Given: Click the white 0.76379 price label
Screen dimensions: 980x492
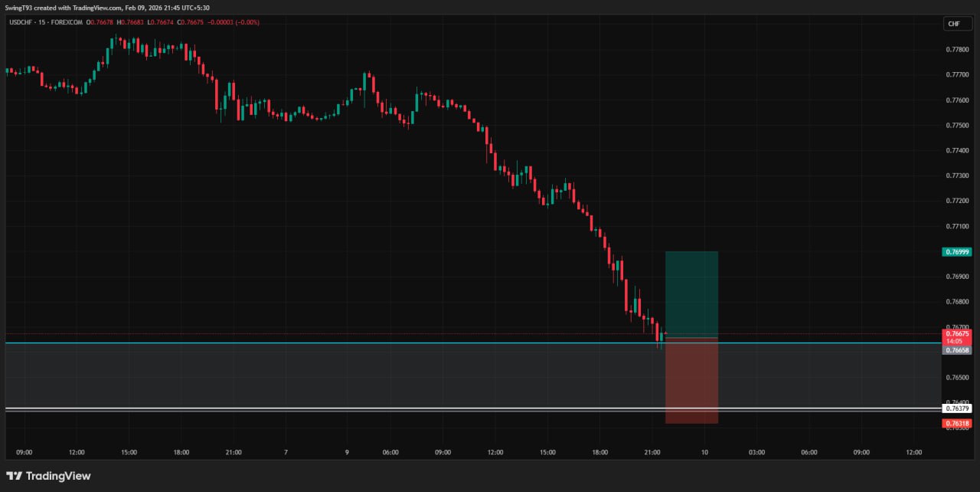Looking at the screenshot, I should point(957,408).
